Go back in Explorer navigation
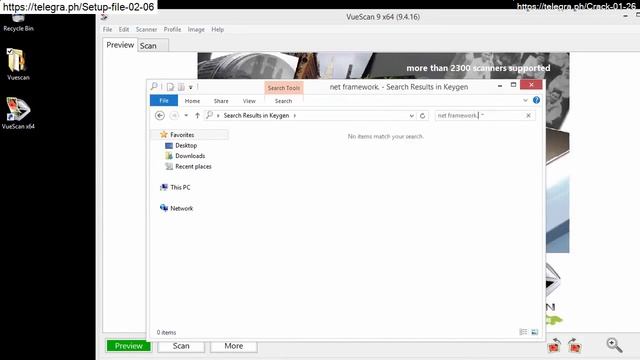Viewport: 640px width, 360px height. (160, 116)
